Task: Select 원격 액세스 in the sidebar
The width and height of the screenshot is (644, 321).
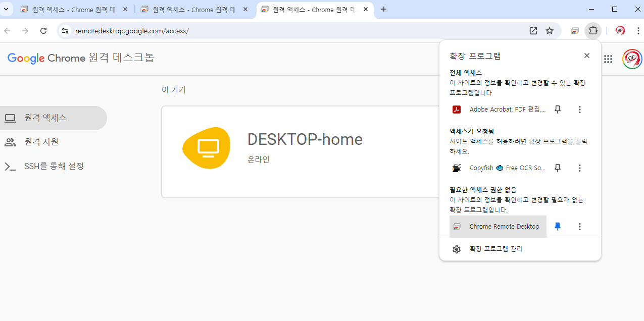Action: click(53, 118)
